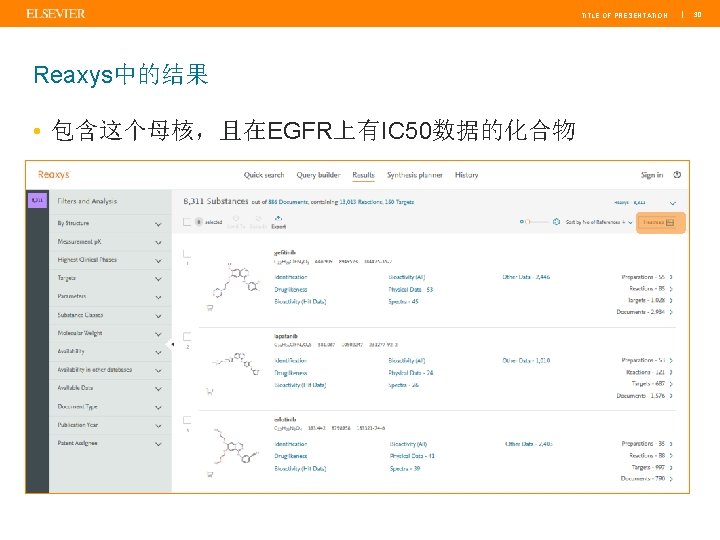The height and width of the screenshot is (540, 720).
Task: Click the help icon next to Sign in
Action: coord(677,174)
